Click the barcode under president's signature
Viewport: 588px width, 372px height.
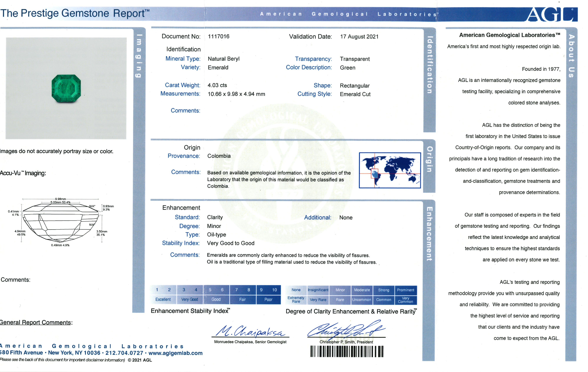click(x=347, y=352)
